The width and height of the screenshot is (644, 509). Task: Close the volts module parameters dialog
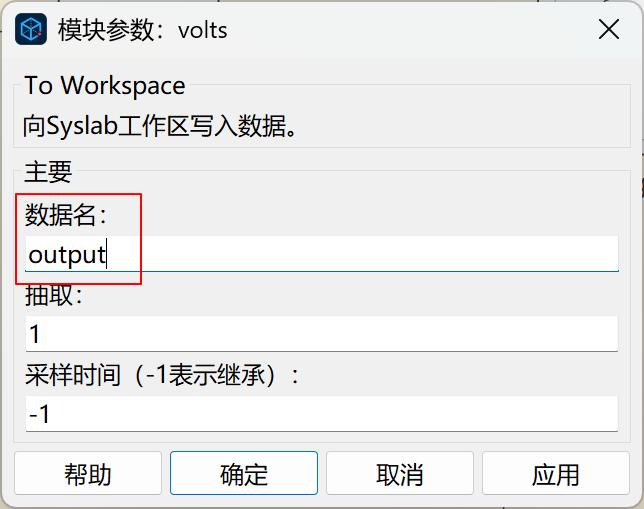pyautogui.click(x=609, y=30)
